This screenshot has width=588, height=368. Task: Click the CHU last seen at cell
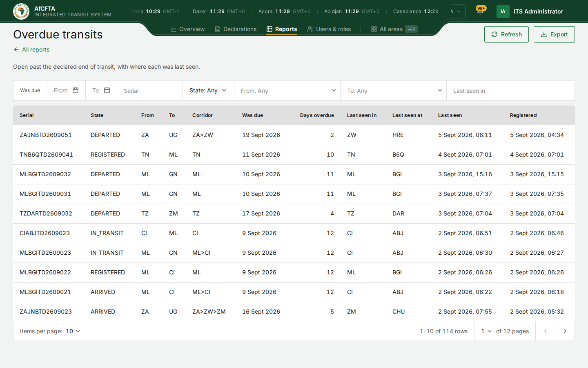click(x=399, y=312)
